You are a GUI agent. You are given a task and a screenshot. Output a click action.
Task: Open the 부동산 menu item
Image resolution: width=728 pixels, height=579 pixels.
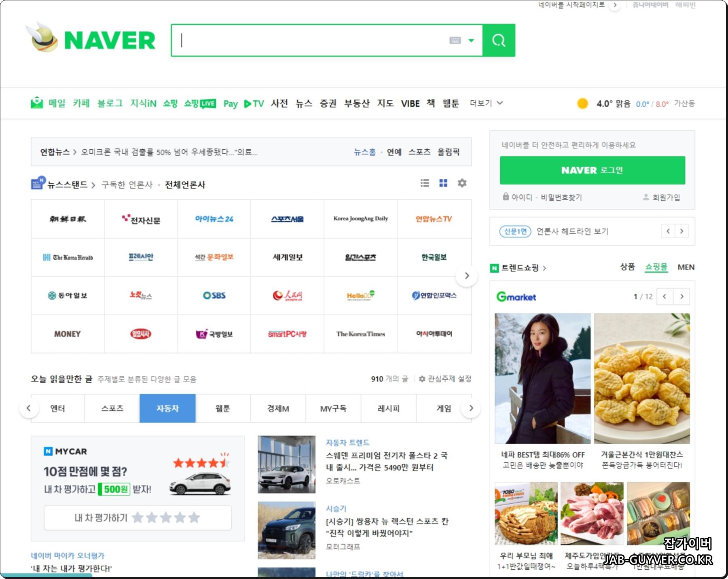click(x=357, y=103)
